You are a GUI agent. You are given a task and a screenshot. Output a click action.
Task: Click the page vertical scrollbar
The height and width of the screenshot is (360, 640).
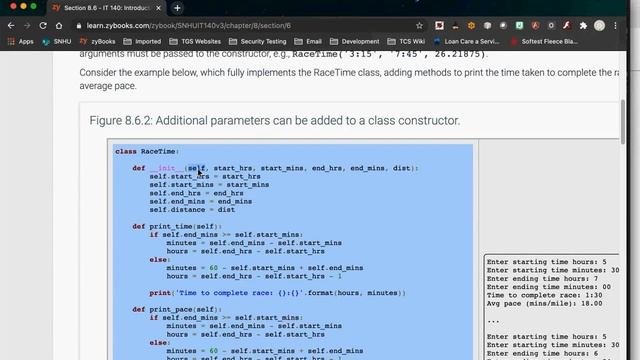point(622,122)
